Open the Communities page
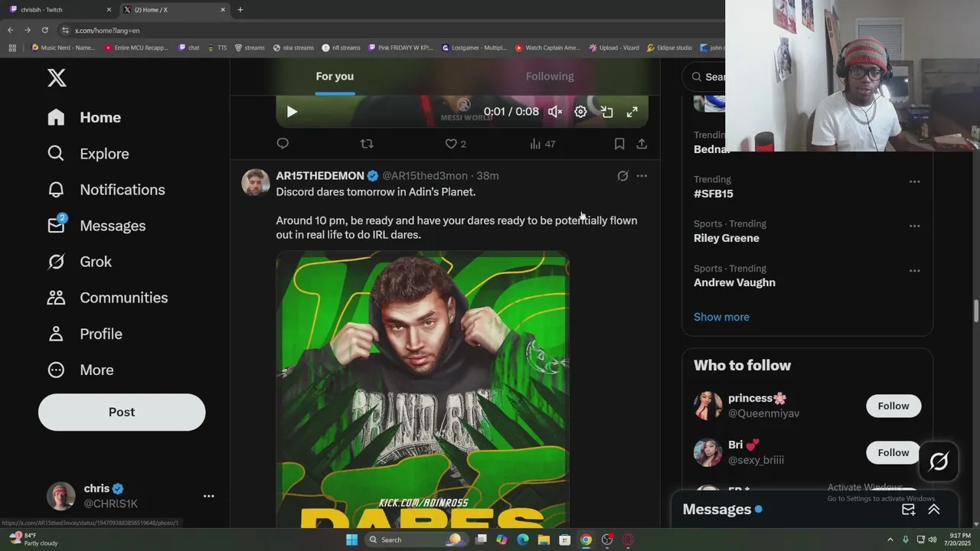Viewport: 980px width, 551px height. coord(107,298)
